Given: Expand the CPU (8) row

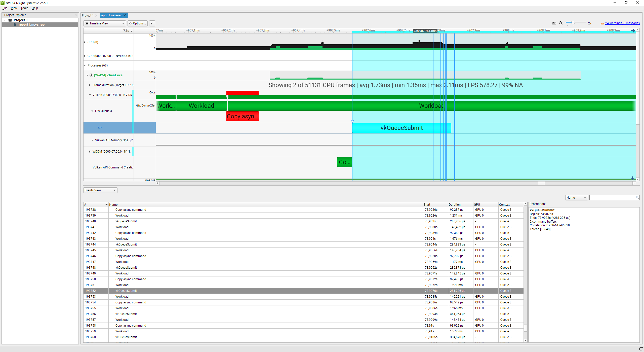Looking at the screenshot, I should point(85,42).
